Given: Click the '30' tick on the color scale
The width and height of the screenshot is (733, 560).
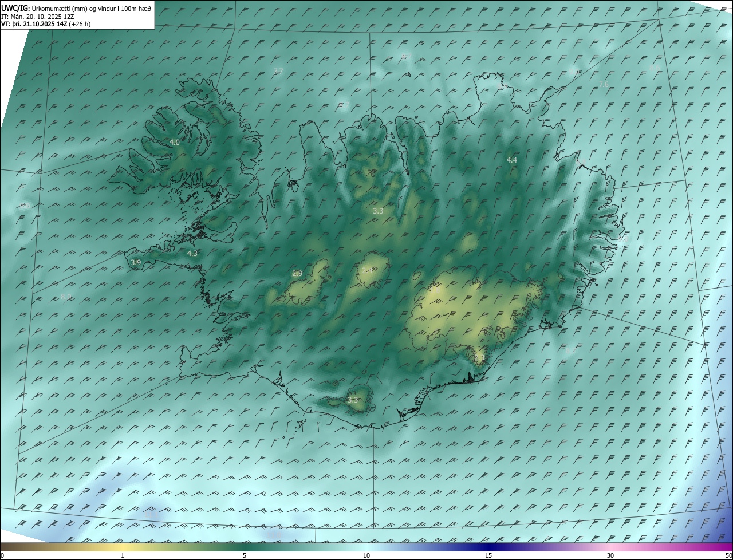Looking at the screenshot, I should [610, 556].
